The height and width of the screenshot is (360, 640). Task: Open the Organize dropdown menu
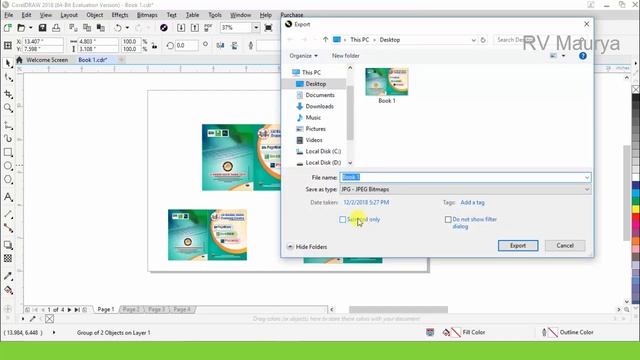pyautogui.click(x=303, y=56)
